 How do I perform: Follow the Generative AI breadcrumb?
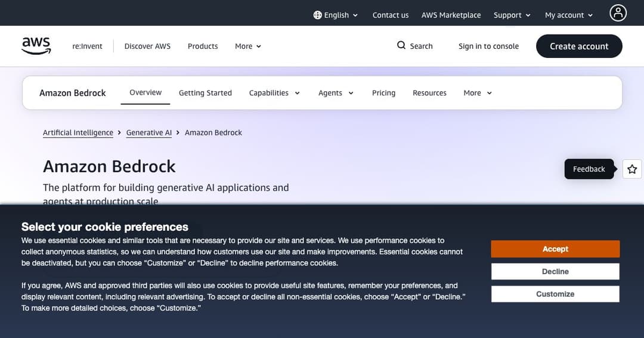[x=148, y=133]
